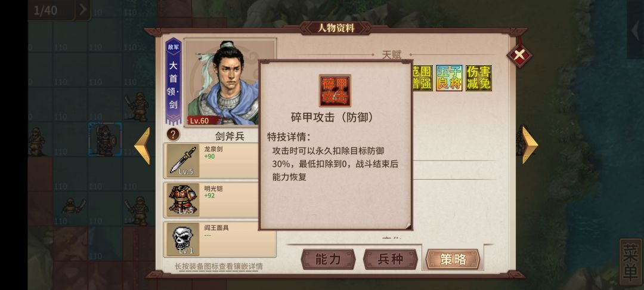The width and height of the screenshot is (644, 290).
Task: Select the 五子良将 talent icon
Action: (x=449, y=78)
